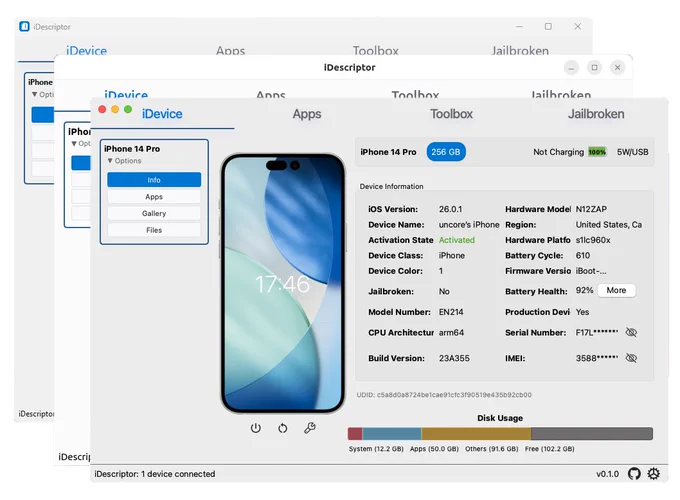The width and height of the screenshot is (680, 500).
Task: Switch to the Apps tab in front window
Action: point(307,114)
